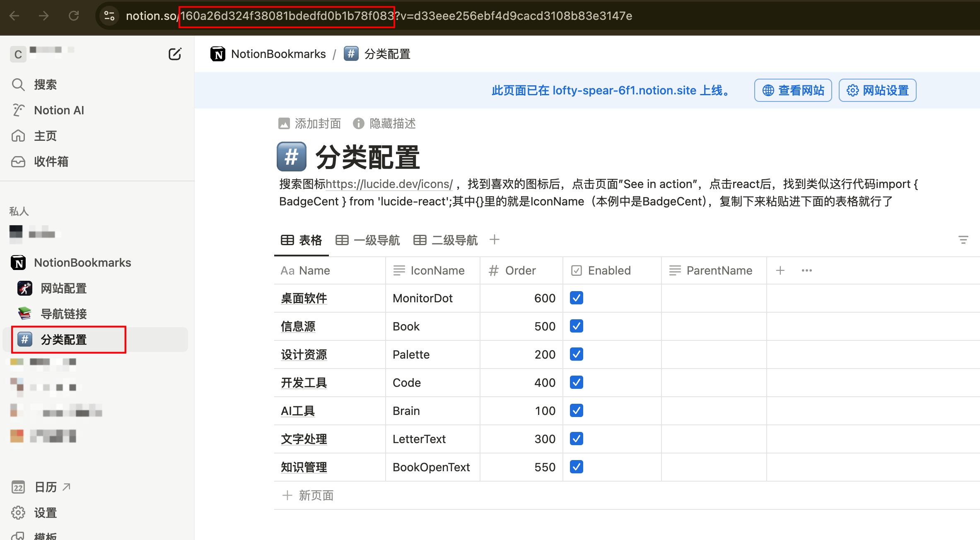Toggle Enabled checkbox for 知识管理

tap(577, 467)
